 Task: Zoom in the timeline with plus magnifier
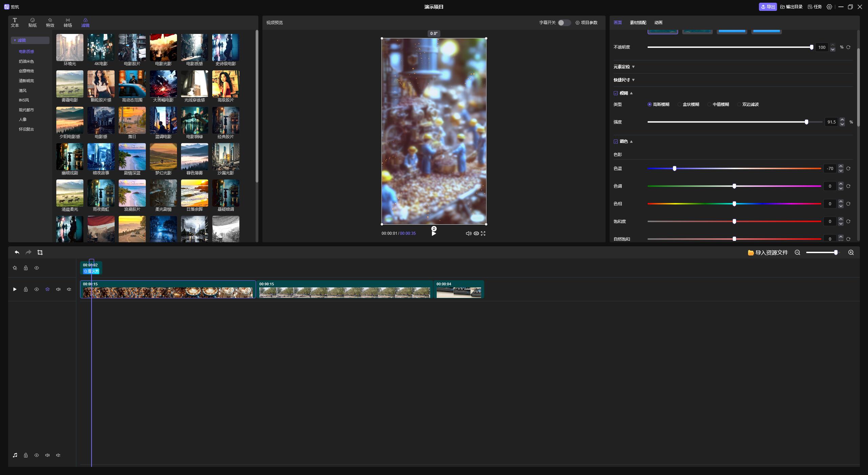coord(851,252)
